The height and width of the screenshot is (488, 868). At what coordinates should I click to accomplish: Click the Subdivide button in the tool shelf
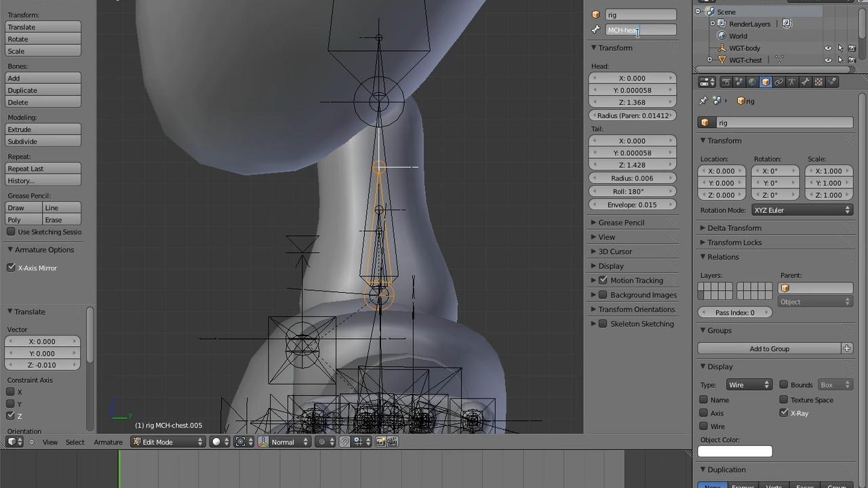click(x=42, y=141)
